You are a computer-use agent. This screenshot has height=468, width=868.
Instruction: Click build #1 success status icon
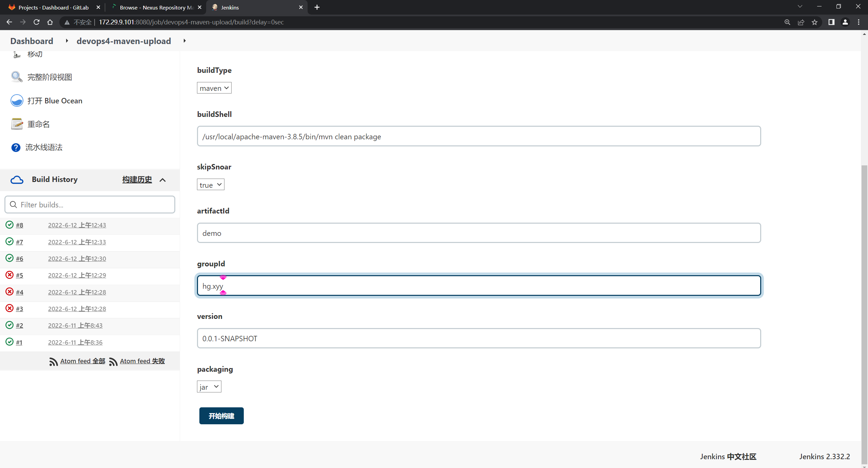pyautogui.click(x=9, y=342)
